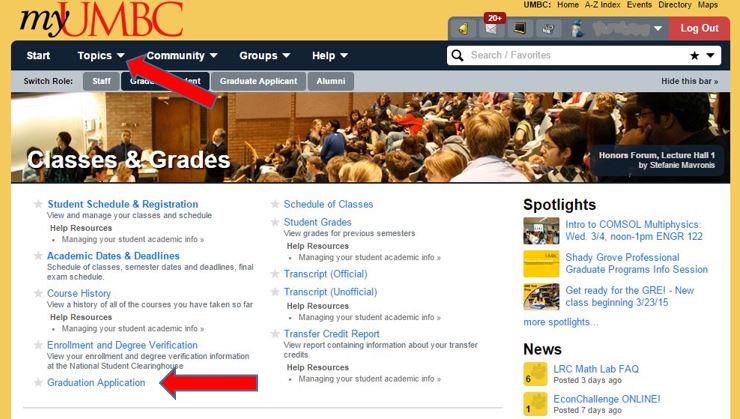Open Managing info link under Transfer Credit Report
This screenshot has width=740, height=419.
[370, 378]
